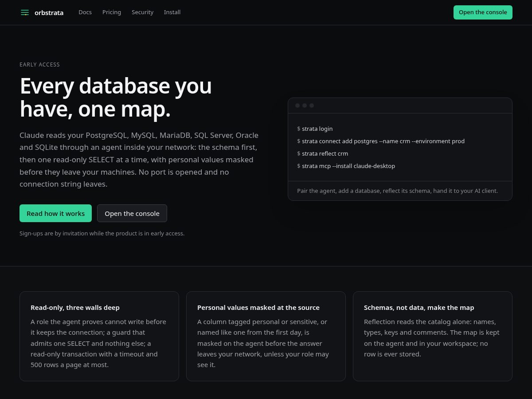The width and height of the screenshot is (532, 399).
Task: Open the Docs nav link
Action: tap(85, 12)
